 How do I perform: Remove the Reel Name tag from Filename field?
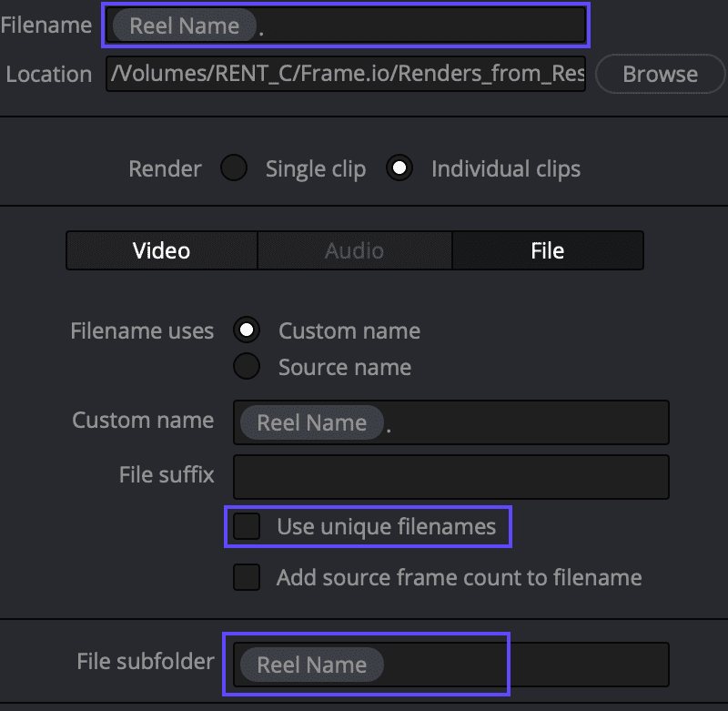point(182,25)
